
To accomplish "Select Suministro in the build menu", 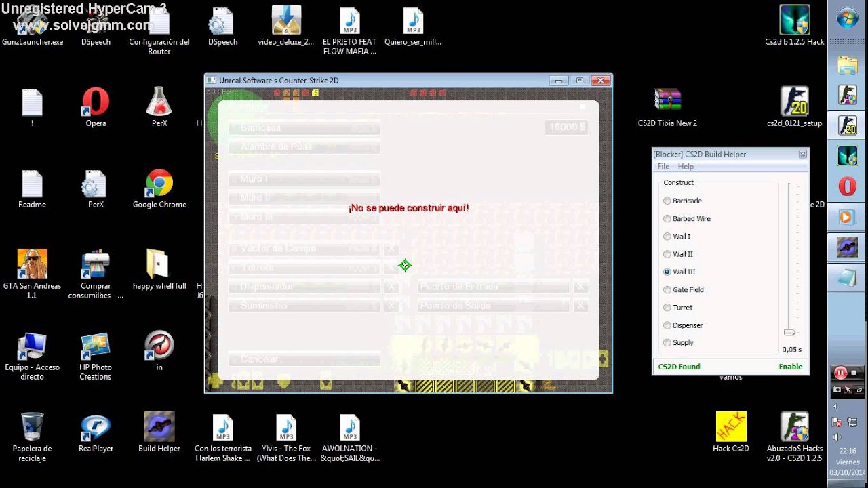I will [x=304, y=306].
